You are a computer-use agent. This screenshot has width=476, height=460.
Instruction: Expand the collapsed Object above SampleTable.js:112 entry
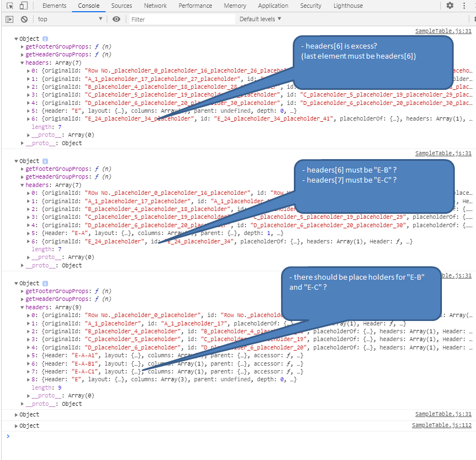point(16,414)
